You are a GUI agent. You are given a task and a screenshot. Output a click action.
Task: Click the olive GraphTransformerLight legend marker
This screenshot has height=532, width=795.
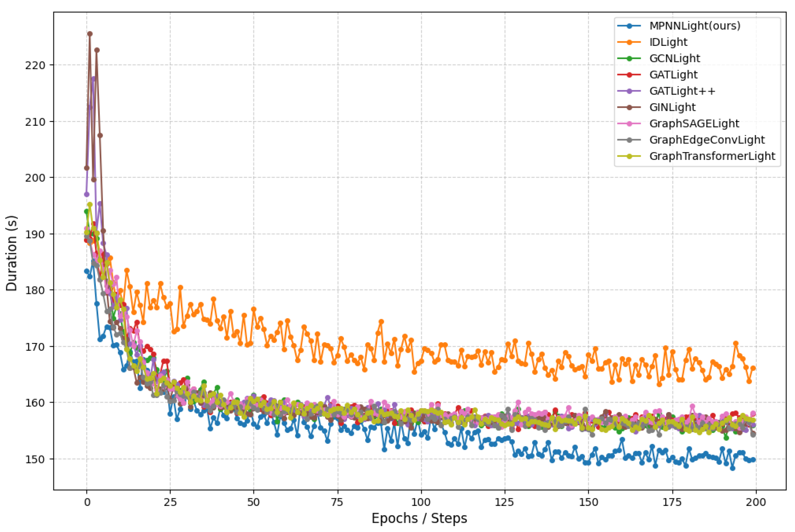point(629,156)
